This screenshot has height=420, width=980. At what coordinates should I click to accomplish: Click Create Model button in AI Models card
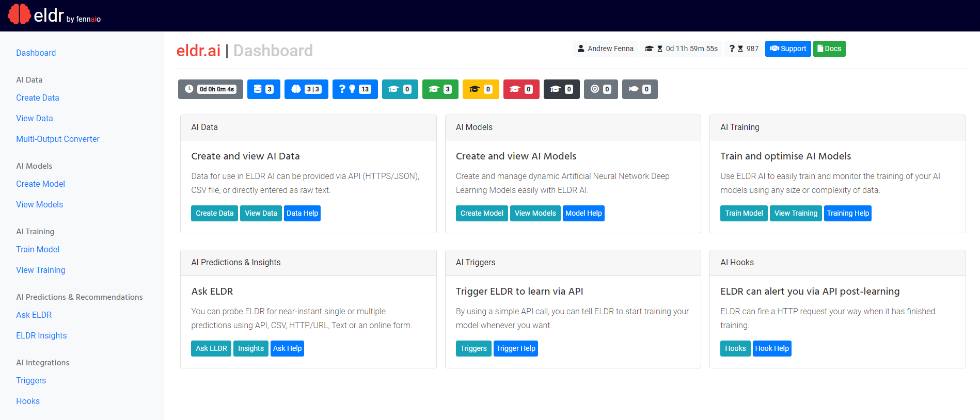[x=482, y=213]
